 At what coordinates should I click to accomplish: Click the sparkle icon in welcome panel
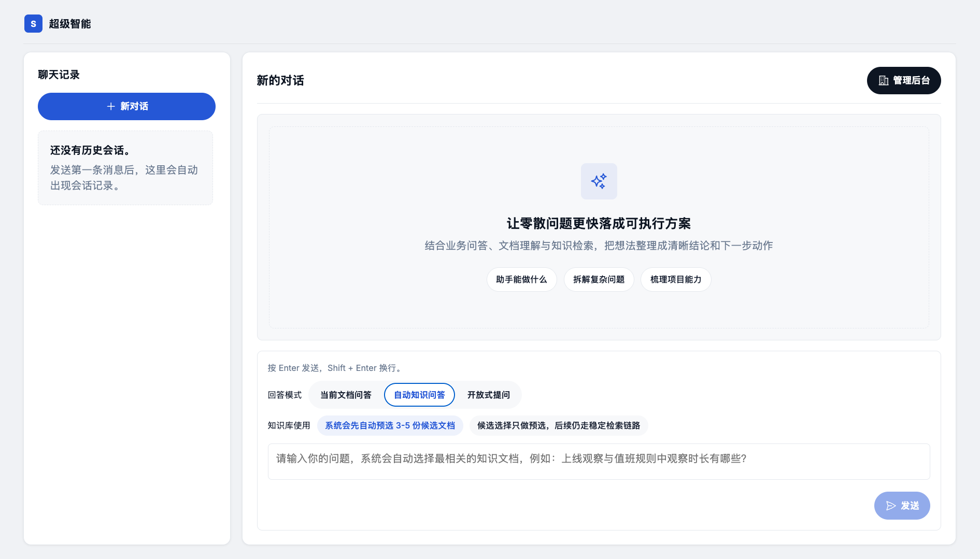pyautogui.click(x=599, y=181)
